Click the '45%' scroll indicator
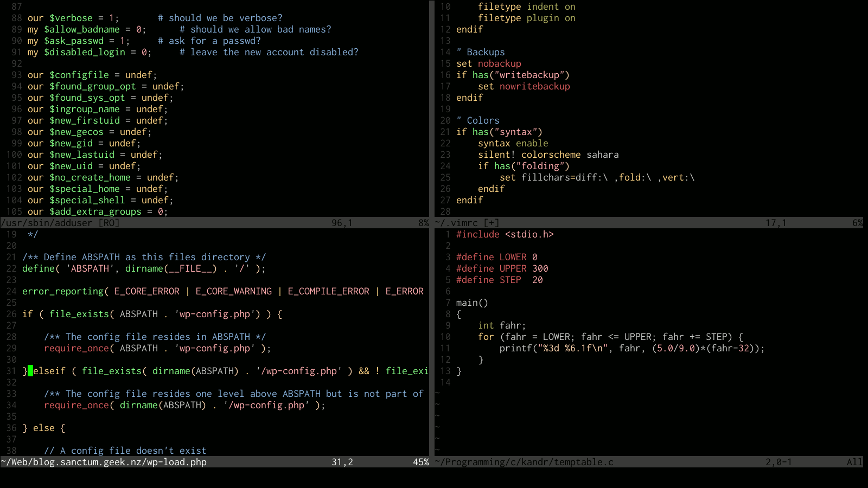The image size is (868, 488). coord(421,462)
